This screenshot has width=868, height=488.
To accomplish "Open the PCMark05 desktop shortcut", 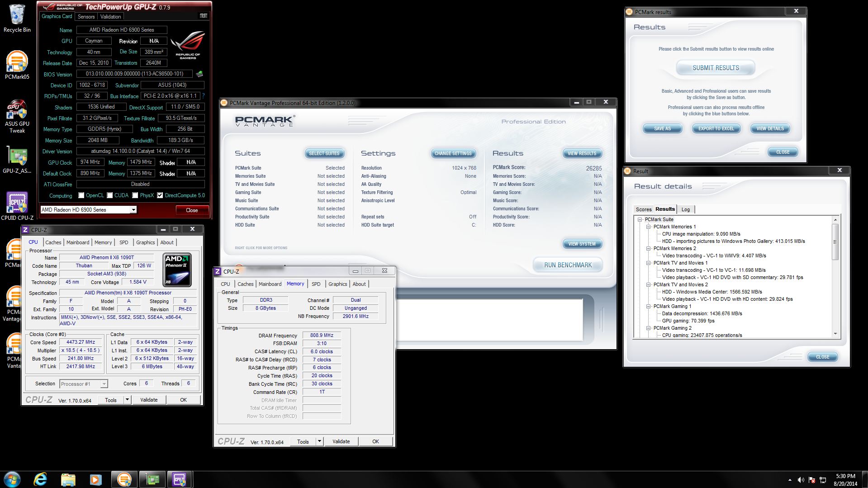I will pos(17,65).
